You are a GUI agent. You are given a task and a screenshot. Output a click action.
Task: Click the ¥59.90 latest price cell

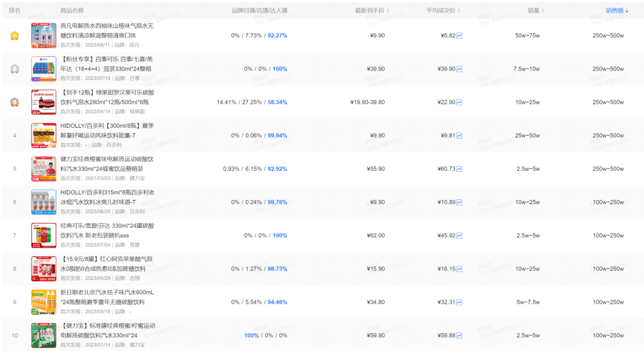click(x=376, y=336)
